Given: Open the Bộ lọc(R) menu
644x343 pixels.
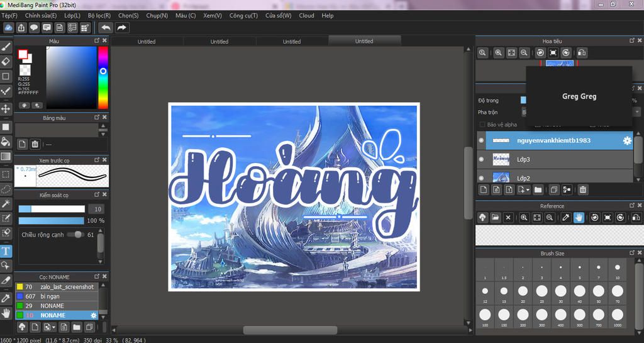Looking at the screenshot, I should pos(99,16).
